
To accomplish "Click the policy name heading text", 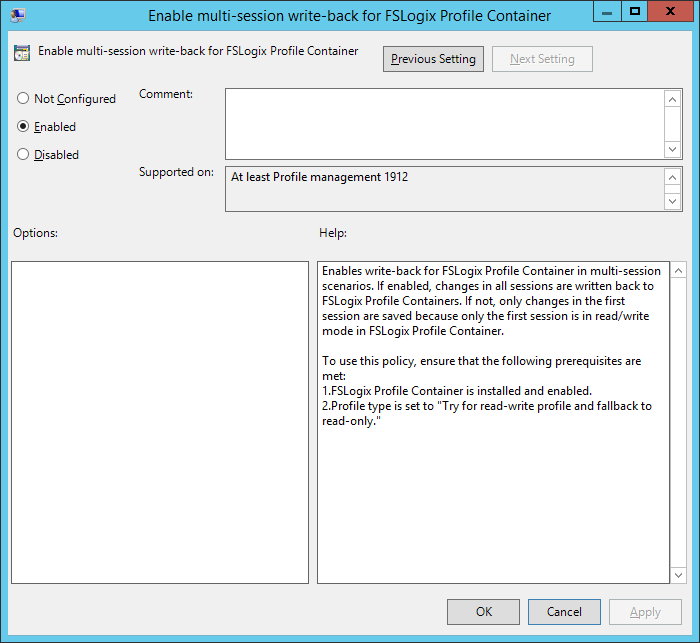I will [198, 51].
